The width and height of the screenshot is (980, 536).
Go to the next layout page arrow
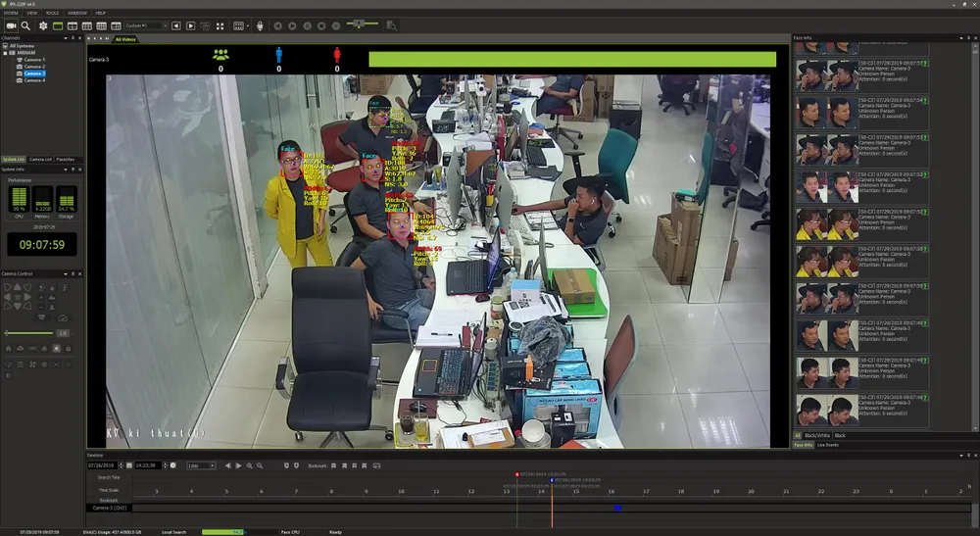point(189,25)
